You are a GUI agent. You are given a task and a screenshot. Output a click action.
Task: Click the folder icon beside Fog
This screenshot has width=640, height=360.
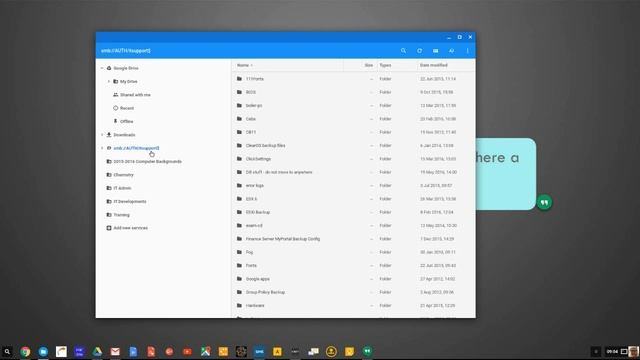point(240,252)
